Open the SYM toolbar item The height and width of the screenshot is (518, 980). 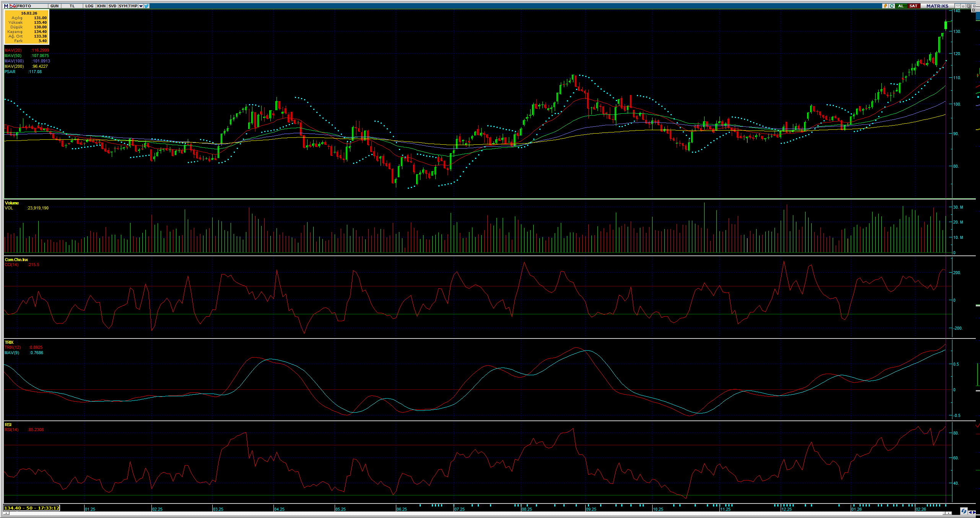coord(123,6)
